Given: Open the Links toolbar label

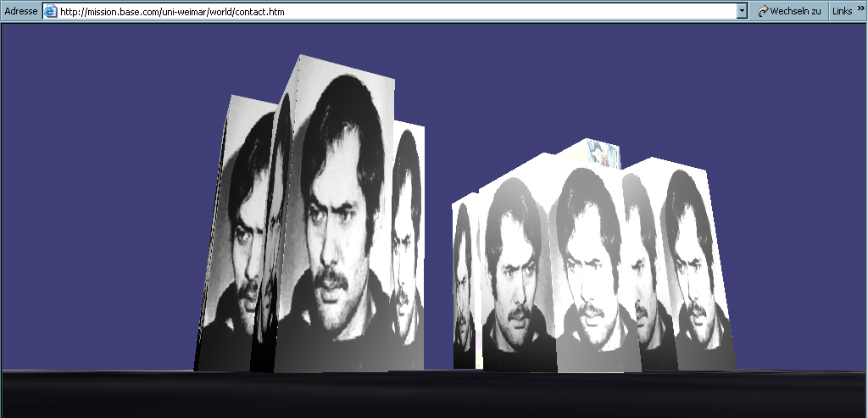Looking at the screenshot, I should coord(842,11).
